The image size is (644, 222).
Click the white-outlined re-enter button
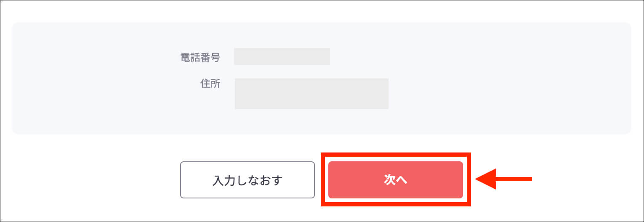[247, 180]
